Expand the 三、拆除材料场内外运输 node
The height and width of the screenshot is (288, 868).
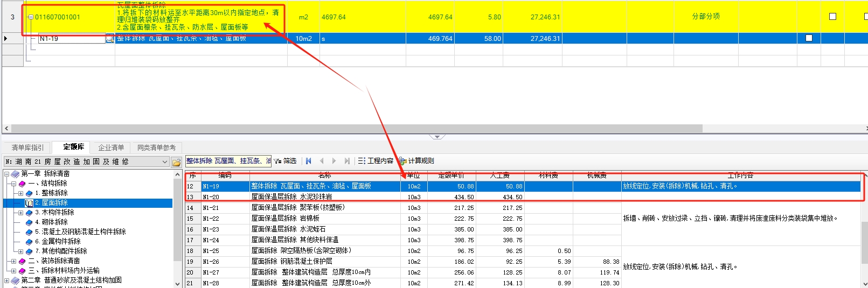pos(13,271)
